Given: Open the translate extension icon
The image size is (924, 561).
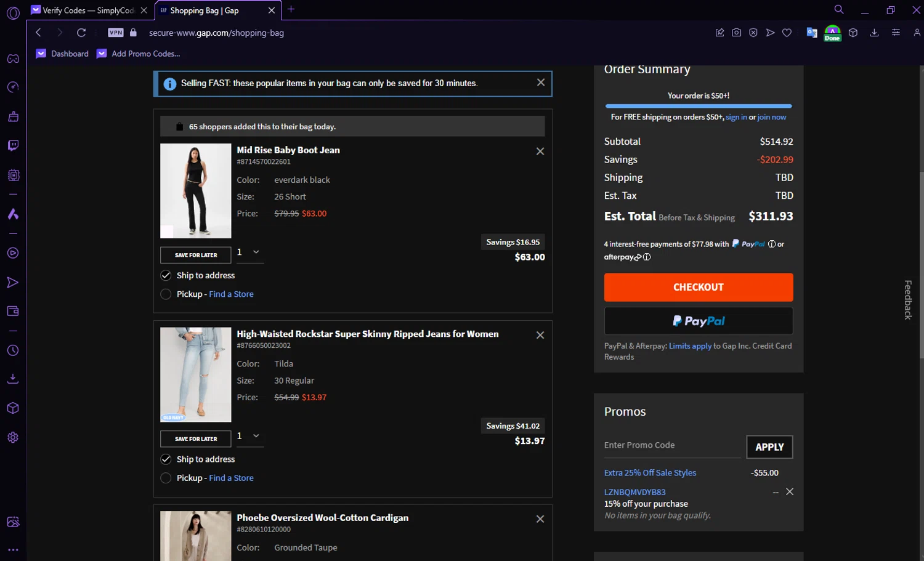Looking at the screenshot, I should click(x=812, y=33).
